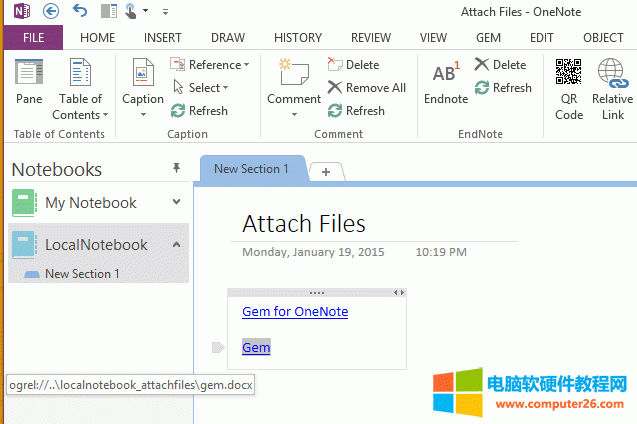Open Customize Quick Access Toolbar menu

pyautogui.click(x=165, y=12)
